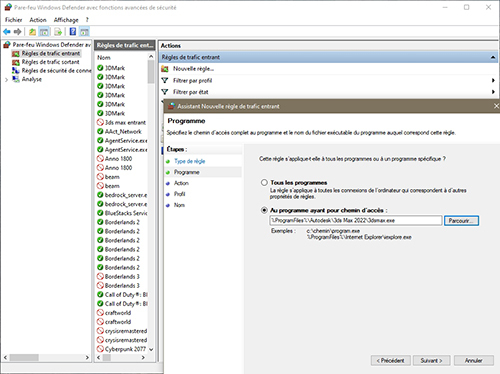Click the Export list toolbar icon

pyautogui.click(x=58, y=32)
